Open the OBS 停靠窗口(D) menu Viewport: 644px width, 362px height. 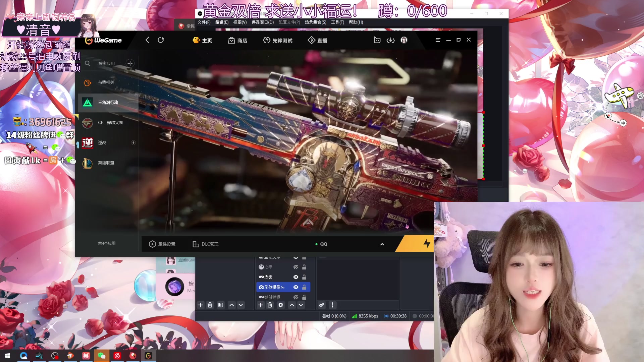pos(263,22)
